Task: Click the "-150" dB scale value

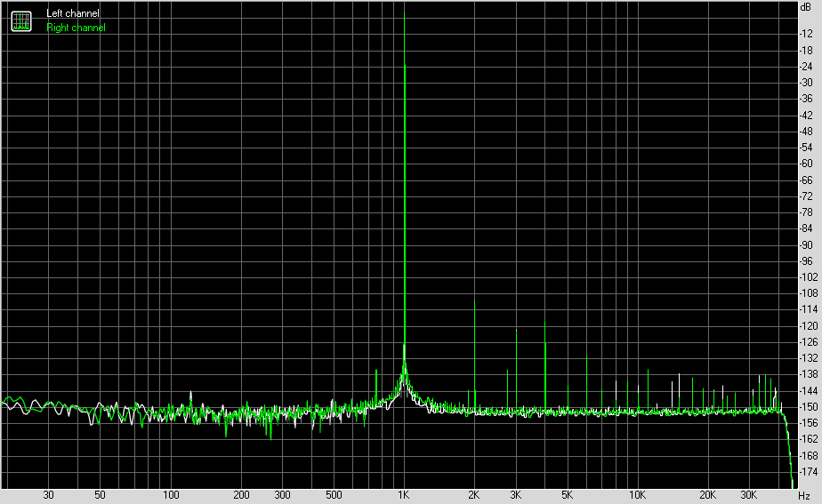Action: tap(809, 407)
